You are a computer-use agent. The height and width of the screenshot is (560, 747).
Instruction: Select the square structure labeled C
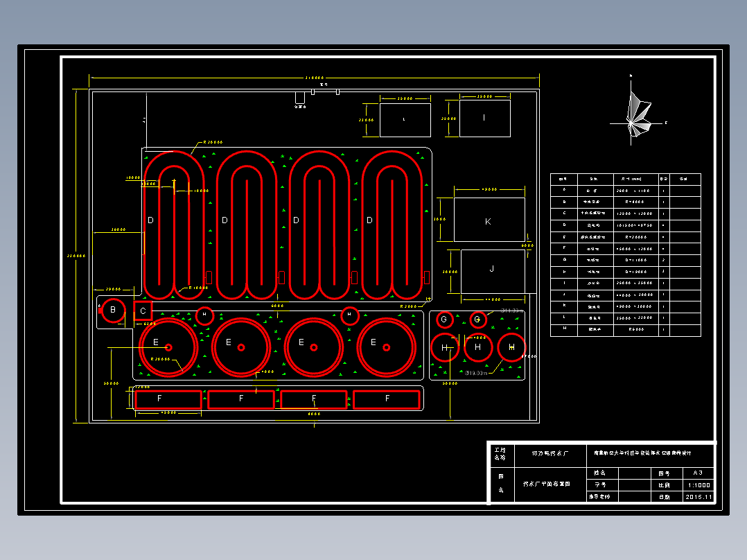[143, 310]
